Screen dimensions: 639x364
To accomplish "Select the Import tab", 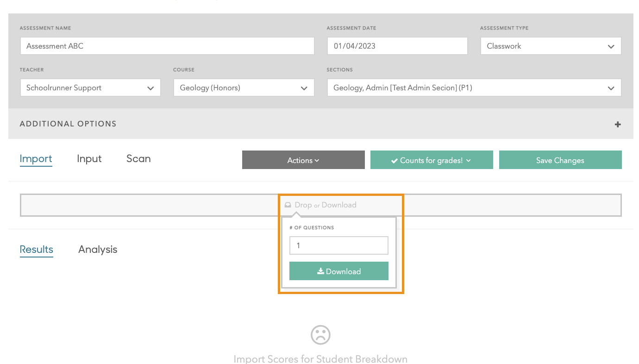I will pyautogui.click(x=36, y=159).
